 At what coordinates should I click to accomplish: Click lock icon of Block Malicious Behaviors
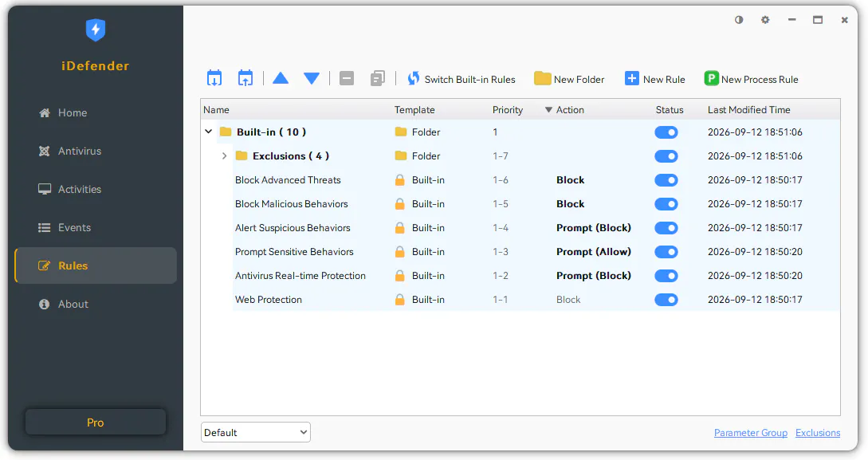[x=399, y=204]
